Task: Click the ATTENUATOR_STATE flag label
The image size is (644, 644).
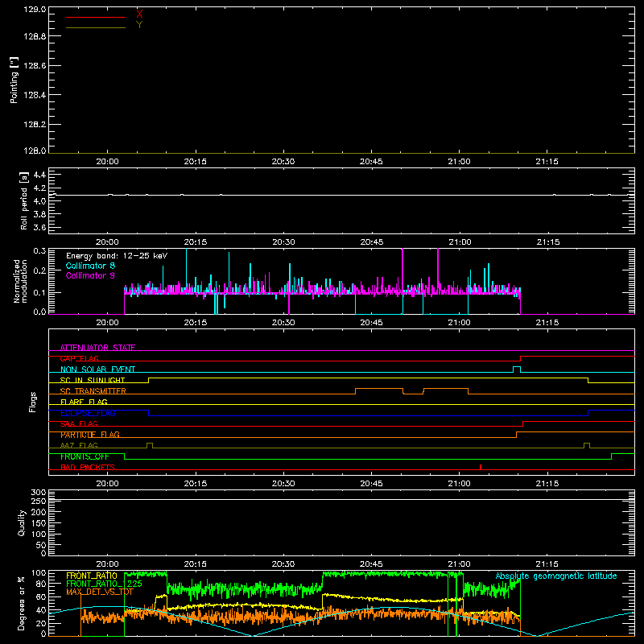Action: [x=97, y=348]
